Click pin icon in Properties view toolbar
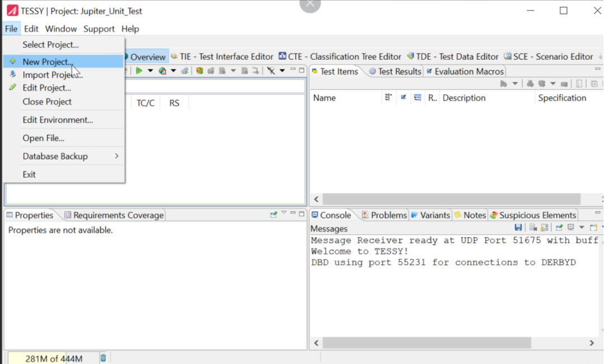 point(273,215)
